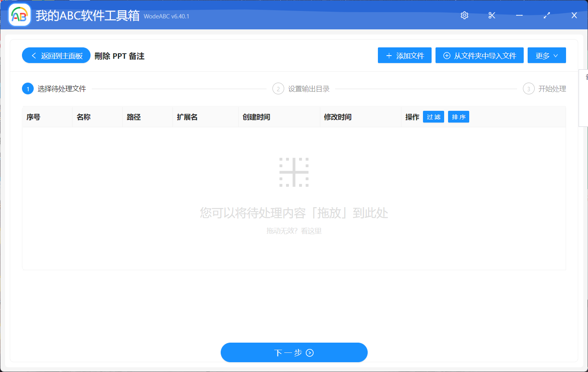This screenshot has width=588, height=372.
Task: Click the 修改时间 column header
Action: 338,117
